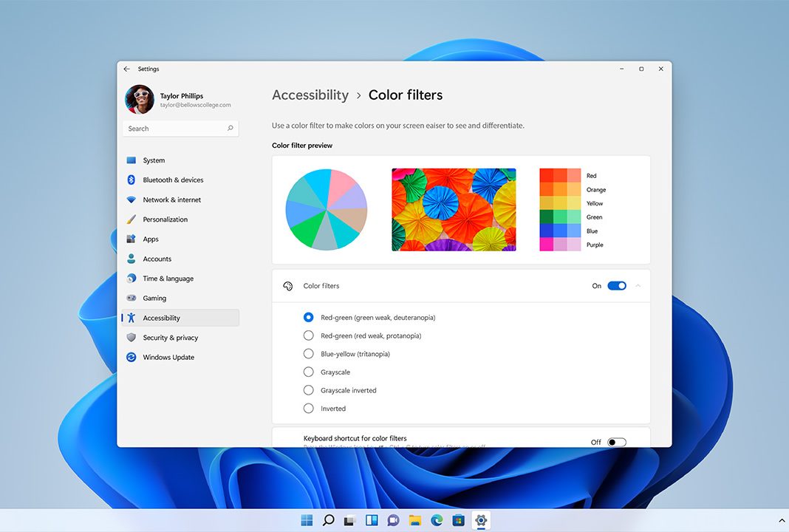Open the Windows Start button
The height and width of the screenshot is (532, 789).
[307, 520]
